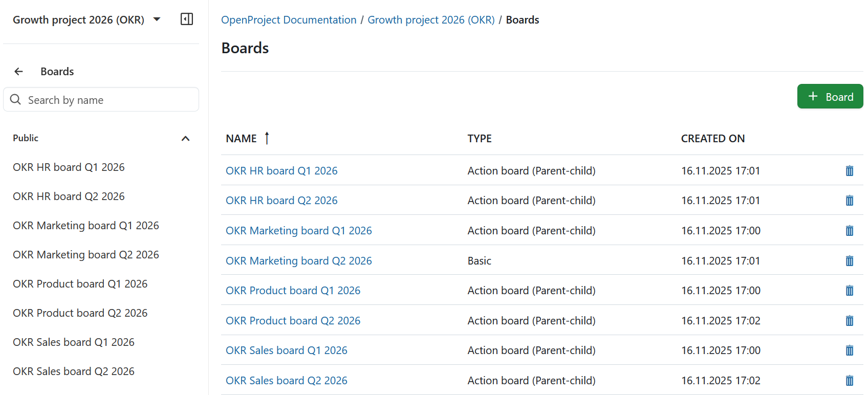
Task: Delete the OKR Marketing board Q1 2026
Action: tap(850, 231)
